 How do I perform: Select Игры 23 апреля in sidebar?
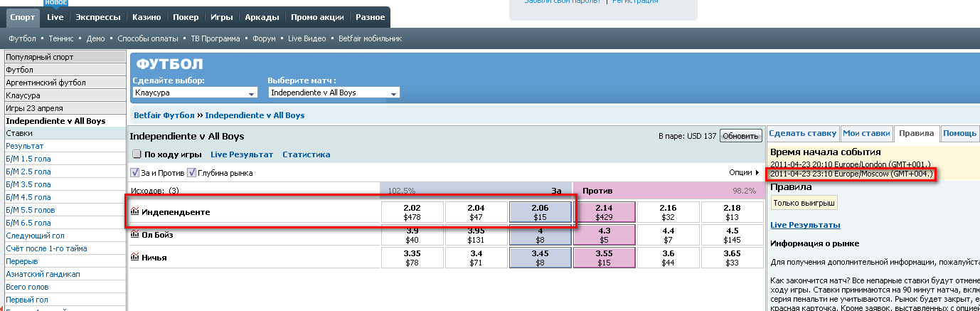[65, 108]
